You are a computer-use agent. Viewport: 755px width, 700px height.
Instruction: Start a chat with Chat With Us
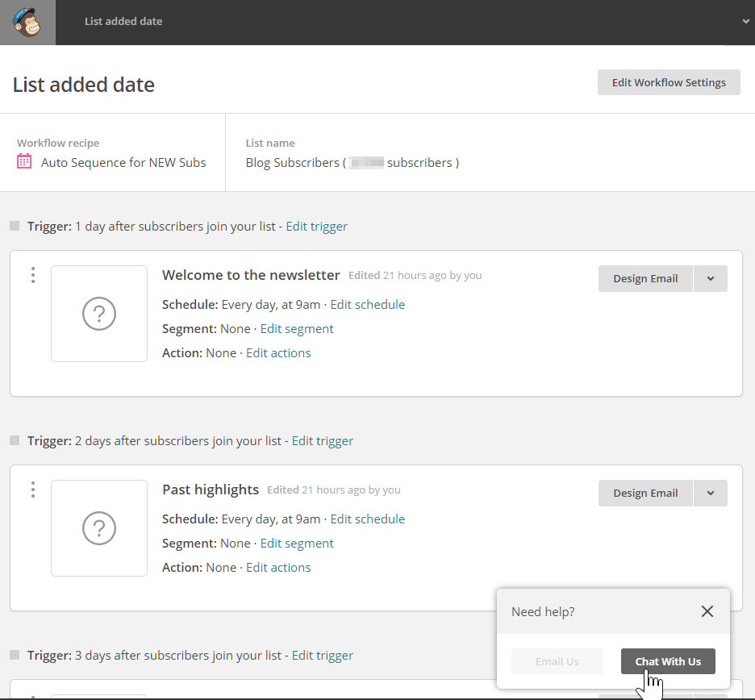click(668, 661)
